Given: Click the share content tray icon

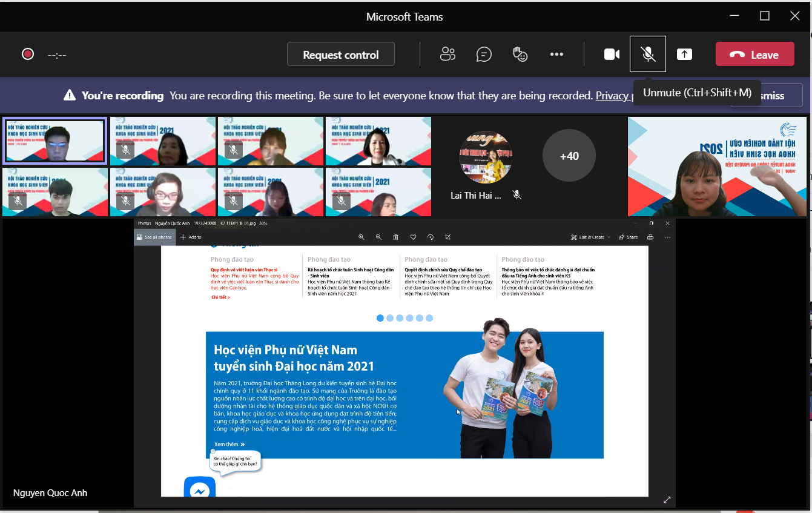Looking at the screenshot, I should click(x=684, y=55).
